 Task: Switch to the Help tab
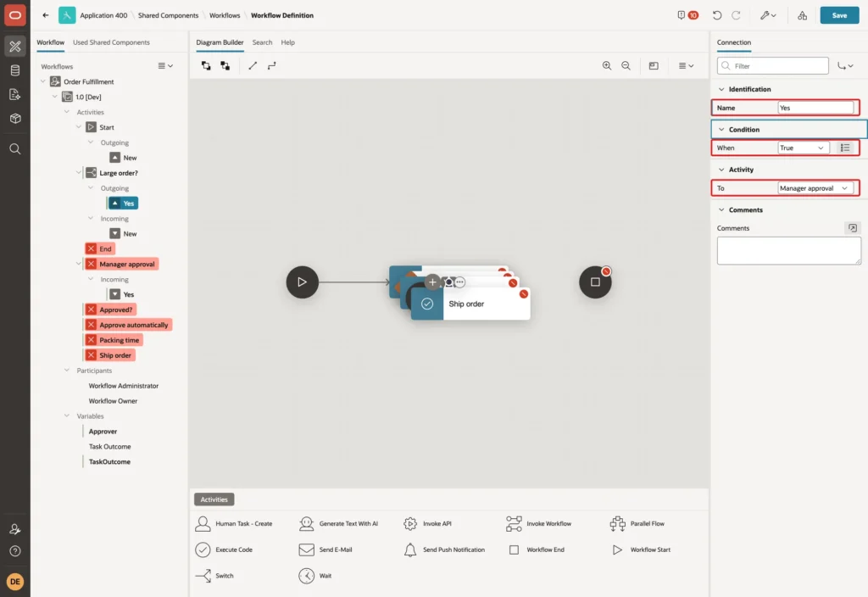point(288,42)
